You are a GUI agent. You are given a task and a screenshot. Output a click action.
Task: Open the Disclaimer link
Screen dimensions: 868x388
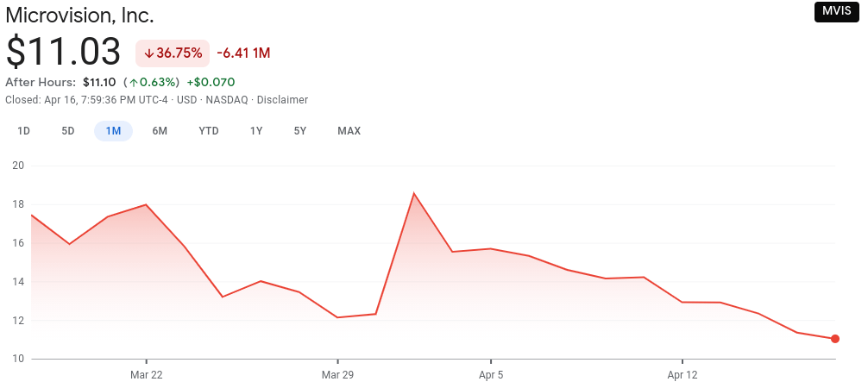point(282,100)
